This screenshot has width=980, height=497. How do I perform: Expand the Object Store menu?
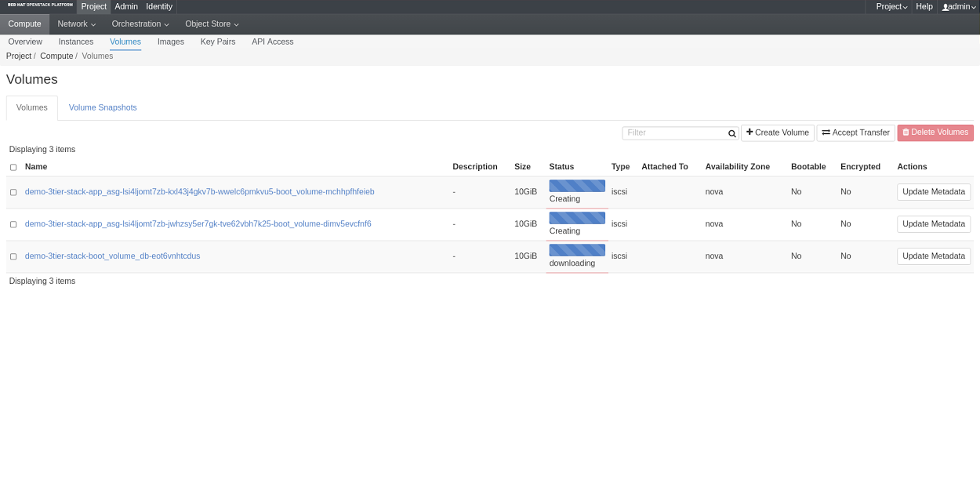pyautogui.click(x=212, y=24)
